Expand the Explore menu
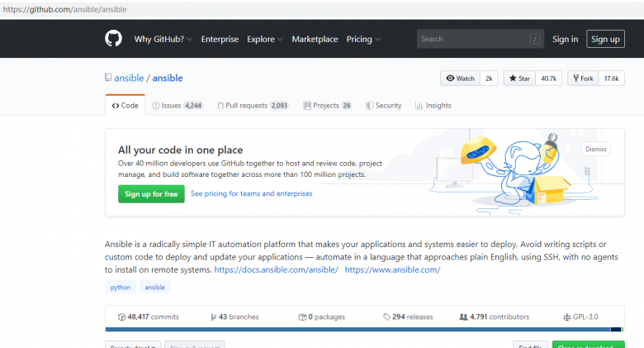 (x=265, y=39)
